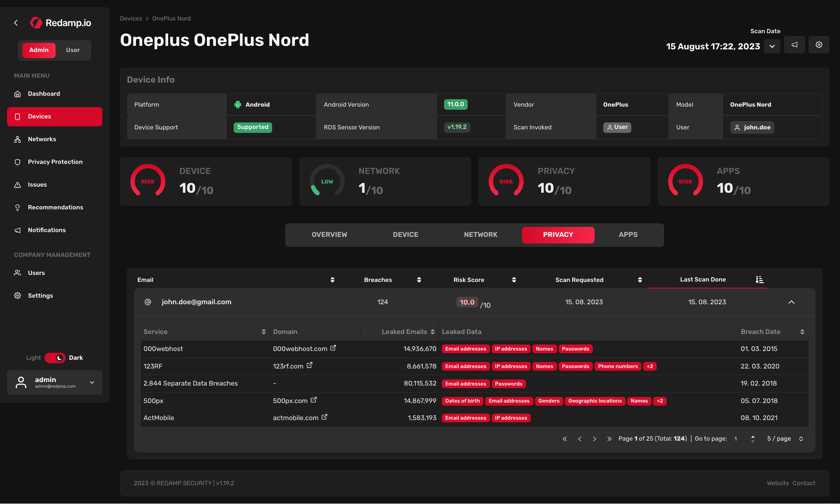
Task: Click the Users management icon
Action: (x=17, y=273)
